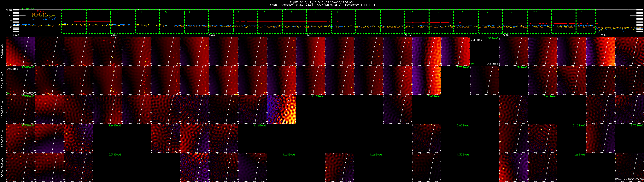This screenshot has width=644, height=182.
Task: Click the '6.0-12.0 keV' row label
Action: pos(2,80)
